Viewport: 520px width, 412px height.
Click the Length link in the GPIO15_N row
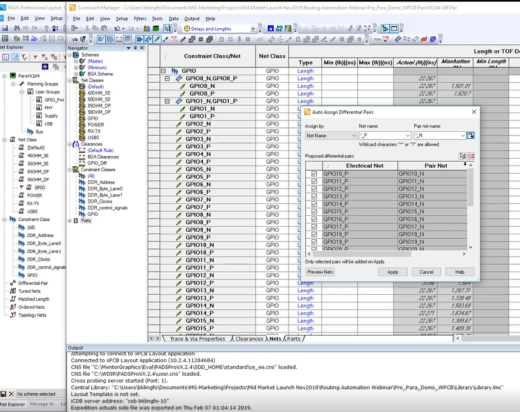coord(305,321)
